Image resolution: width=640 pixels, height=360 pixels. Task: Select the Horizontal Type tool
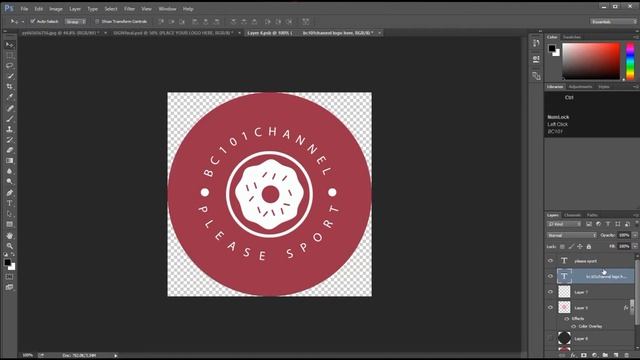point(10,203)
